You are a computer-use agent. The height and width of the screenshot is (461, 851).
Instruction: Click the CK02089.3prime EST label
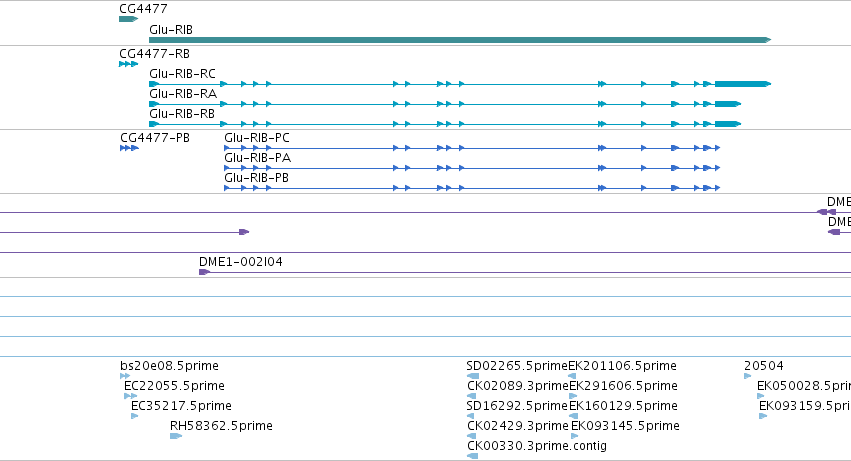pyautogui.click(x=518, y=386)
